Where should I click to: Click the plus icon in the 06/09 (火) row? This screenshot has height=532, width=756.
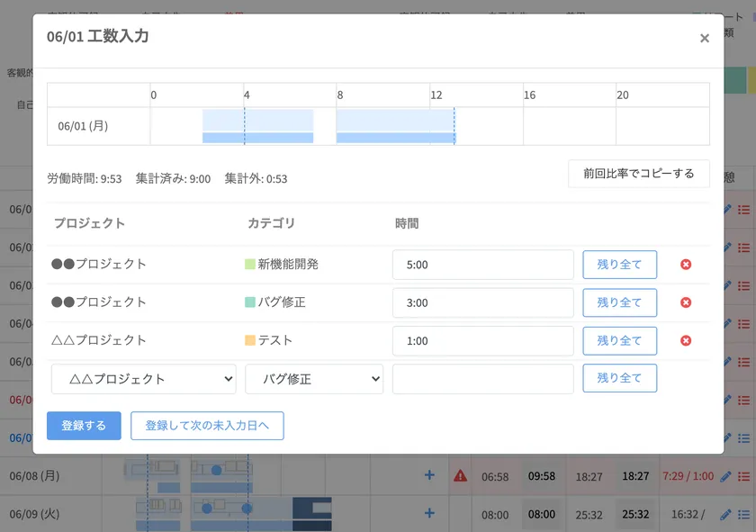(x=429, y=513)
